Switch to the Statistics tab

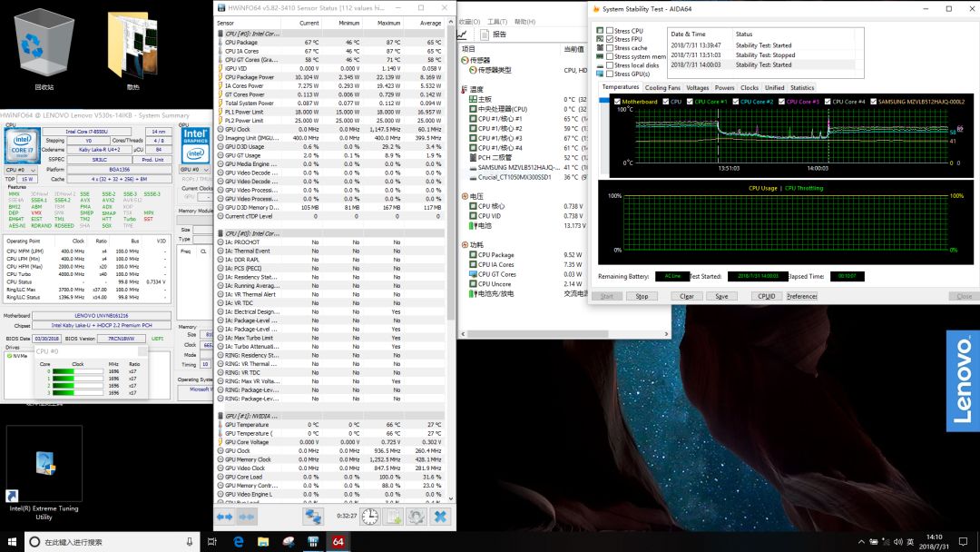pos(802,88)
